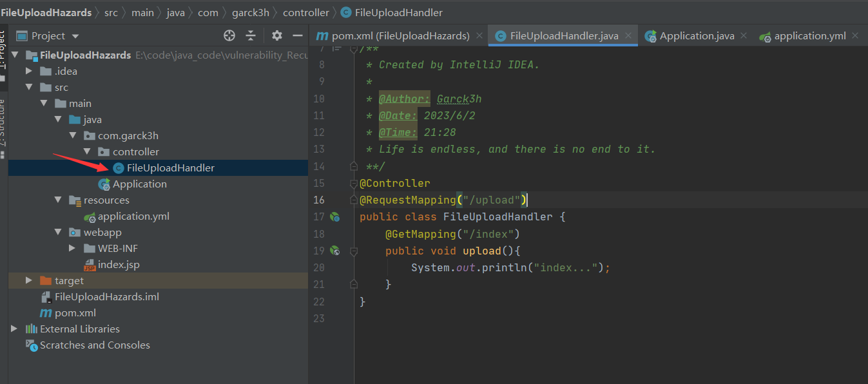Select FileUploadHandler class in project tree
This screenshot has width=868, height=384.
coord(171,168)
